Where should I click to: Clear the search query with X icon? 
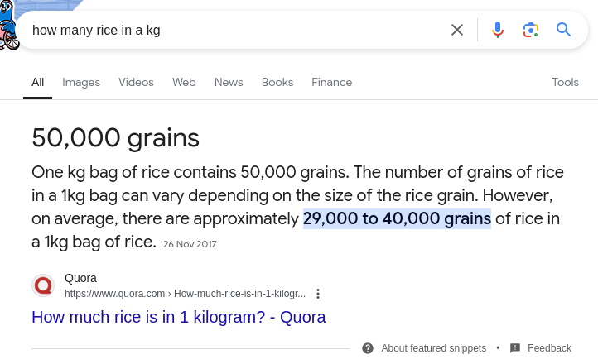point(457,30)
